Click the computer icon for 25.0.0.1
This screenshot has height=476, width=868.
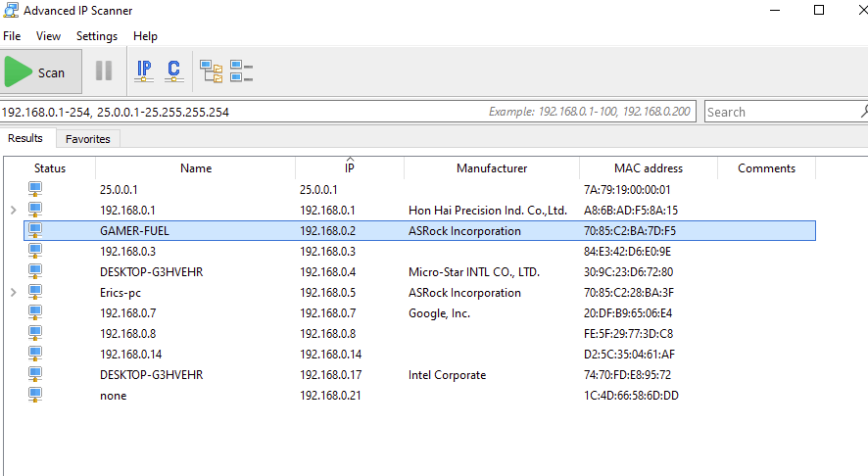(35, 189)
